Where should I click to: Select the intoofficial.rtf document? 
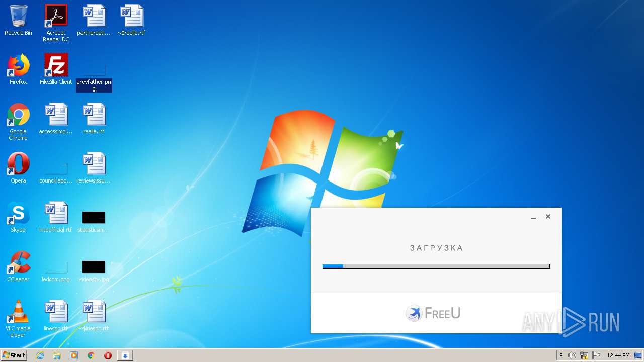(56, 217)
